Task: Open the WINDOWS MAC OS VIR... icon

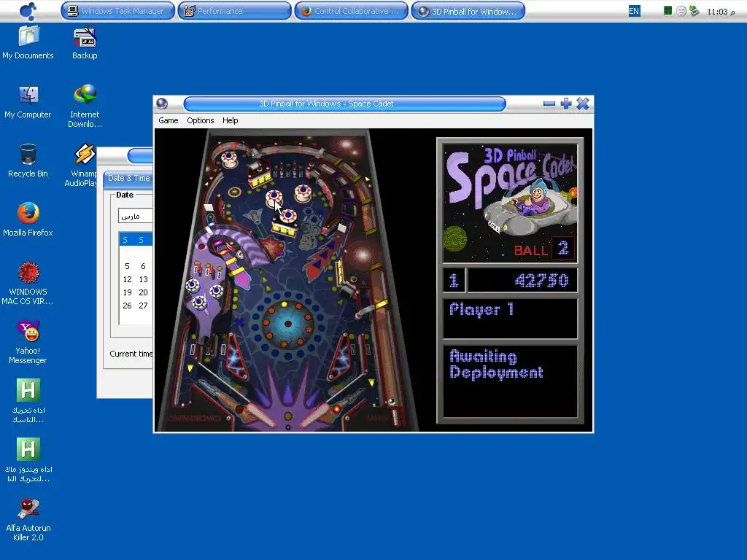Action: click(28, 283)
